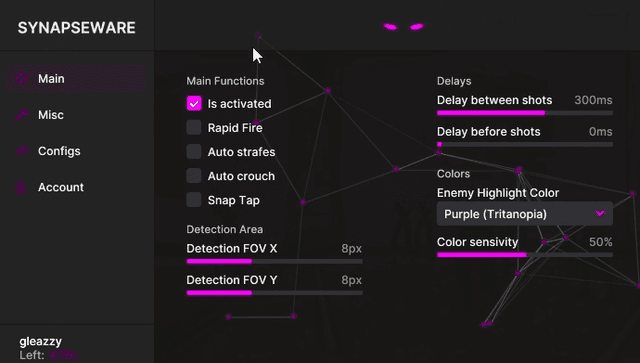Click the Misc wrench icon

[x=22, y=115]
